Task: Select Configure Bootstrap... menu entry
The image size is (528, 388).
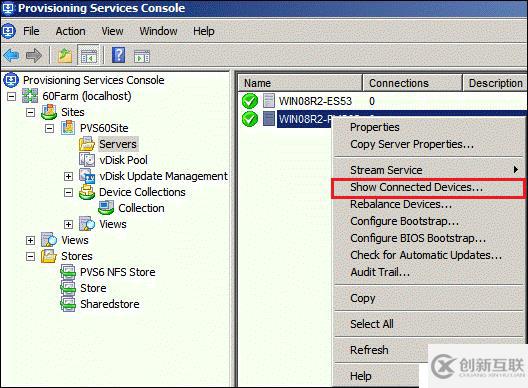Action: click(404, 221)
